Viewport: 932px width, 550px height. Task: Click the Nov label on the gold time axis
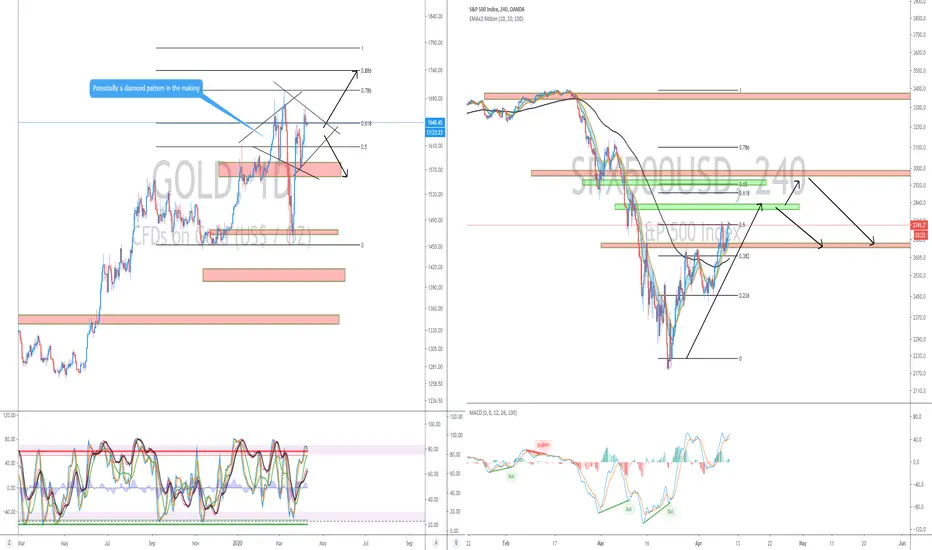[x=196, y=543]
